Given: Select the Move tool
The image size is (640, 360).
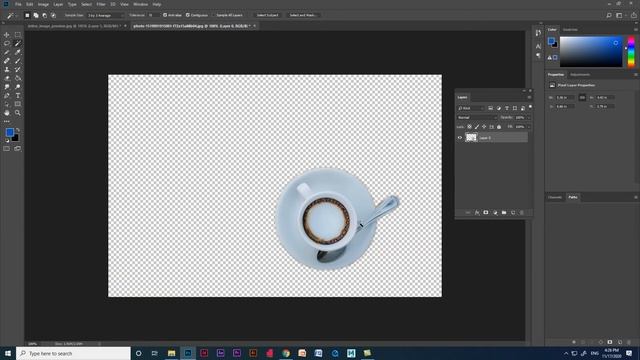Looking at the screenshot, I should 7,35.
